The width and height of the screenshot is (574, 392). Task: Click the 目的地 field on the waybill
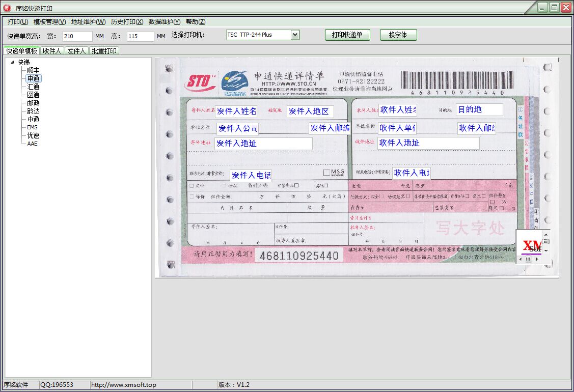tap(480, 109)
